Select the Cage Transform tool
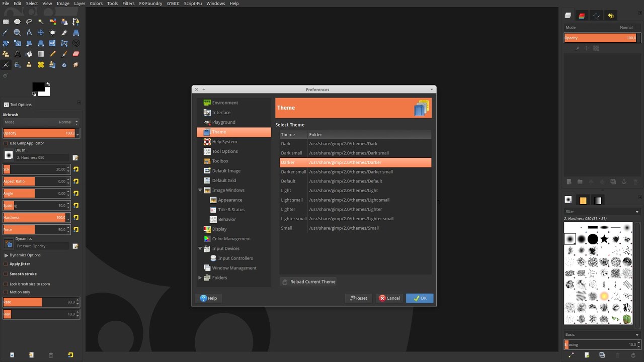Viewport: 644px width, 362px height. [x=64, y=43]
